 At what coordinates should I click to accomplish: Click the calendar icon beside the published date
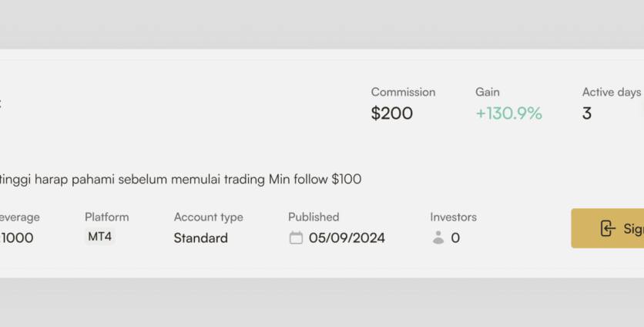[296, 238]
